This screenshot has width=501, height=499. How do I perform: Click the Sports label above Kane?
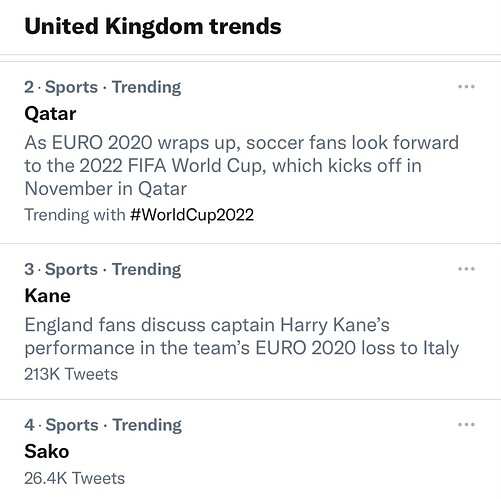(71, 269)
